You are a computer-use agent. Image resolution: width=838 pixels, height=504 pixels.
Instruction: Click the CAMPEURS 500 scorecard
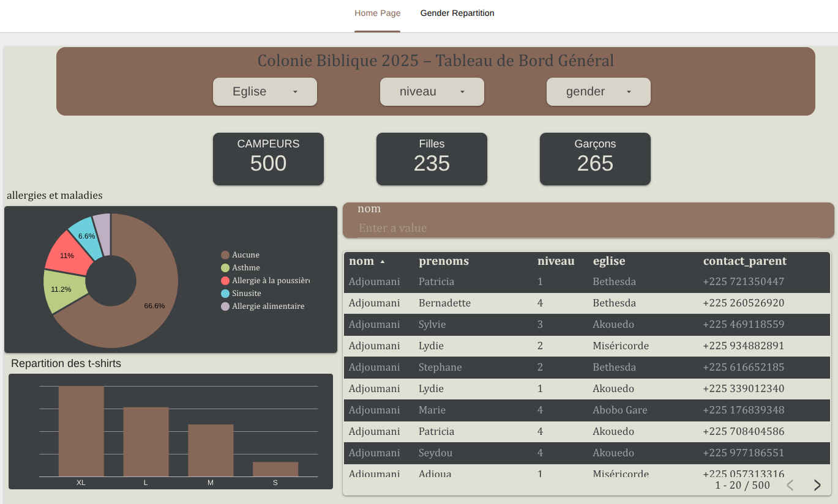click(x=268, y=158)
